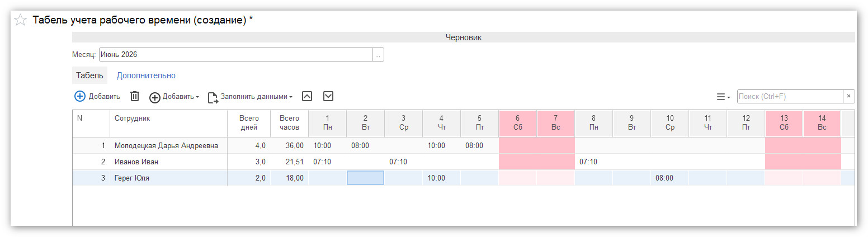The image size is (868, 237).
Task: Click the 2,0 total days cell
Action: [x=248, y=178]
